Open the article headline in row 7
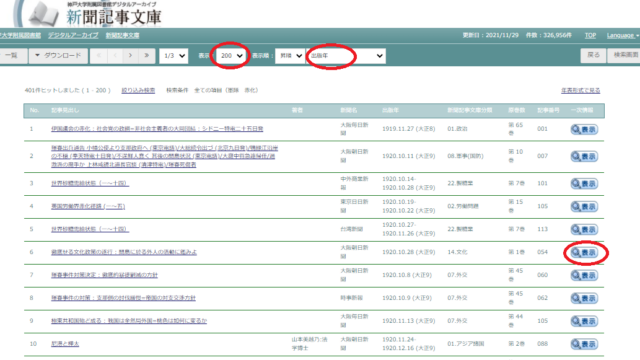 (x=104, y=275)
